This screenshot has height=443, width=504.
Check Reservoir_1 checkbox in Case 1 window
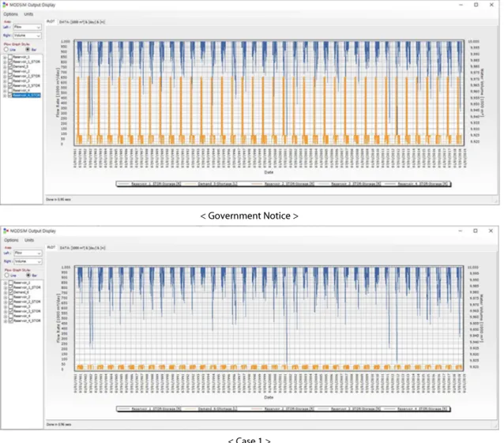click(10, 283)
